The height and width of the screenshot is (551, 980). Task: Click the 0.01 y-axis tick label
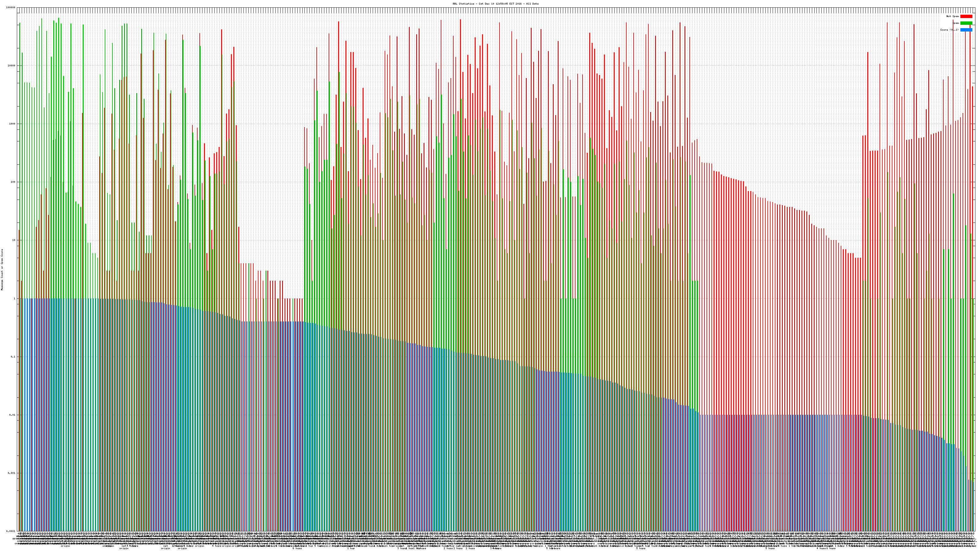13,415
